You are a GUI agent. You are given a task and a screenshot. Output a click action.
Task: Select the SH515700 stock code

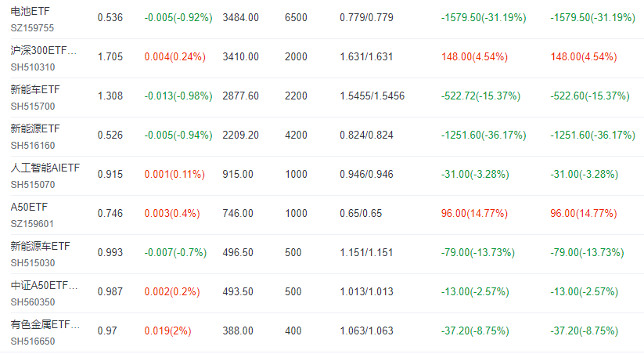pyautogui.click(x=32, y=106)
